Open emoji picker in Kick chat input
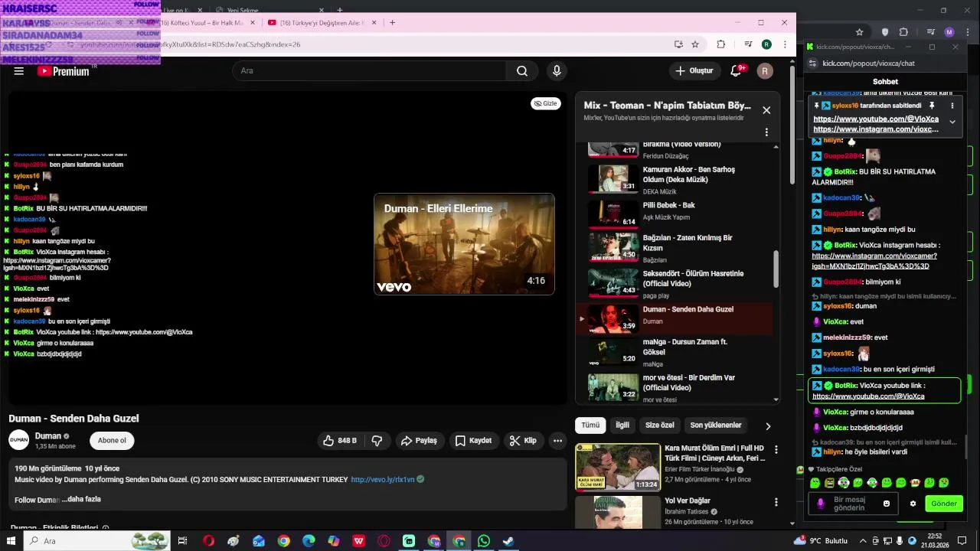Viewport: 980px width, 551px height. pyautogui.click(x=887, y=504)
